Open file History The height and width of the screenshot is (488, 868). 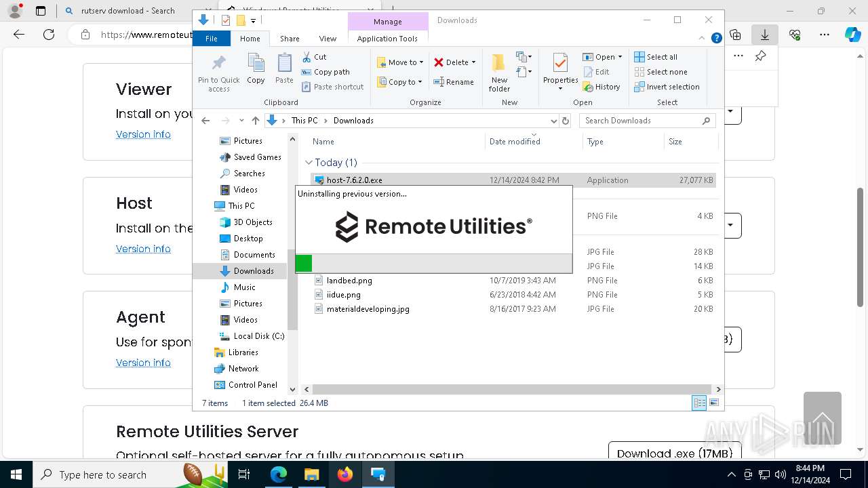(601, 87)
